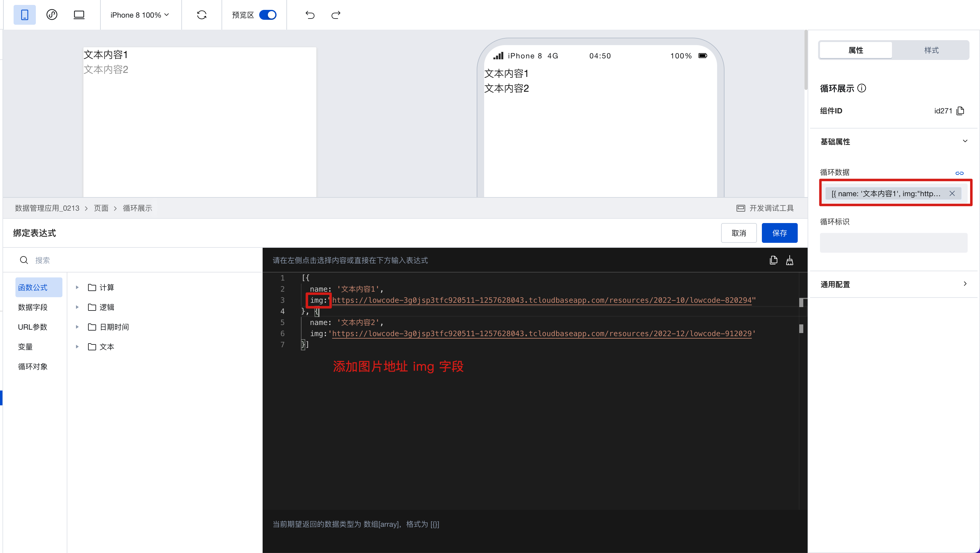Click 文本内容1 in the phone preview
The height and width of the screenshot is (553, 980).
point(506,74)
